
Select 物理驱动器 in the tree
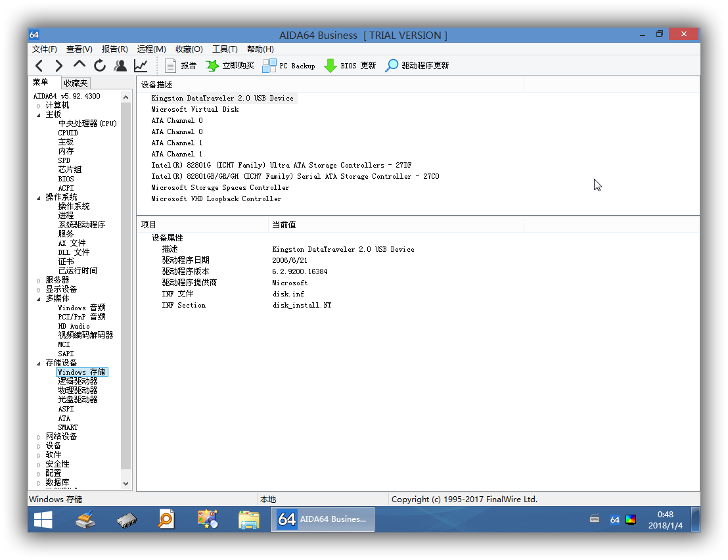point(78,390)
